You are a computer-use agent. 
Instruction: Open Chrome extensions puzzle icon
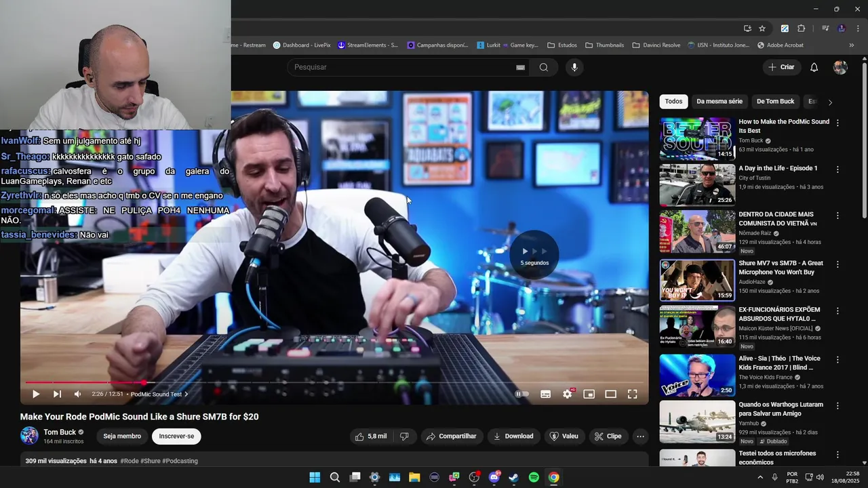(801, 28)
